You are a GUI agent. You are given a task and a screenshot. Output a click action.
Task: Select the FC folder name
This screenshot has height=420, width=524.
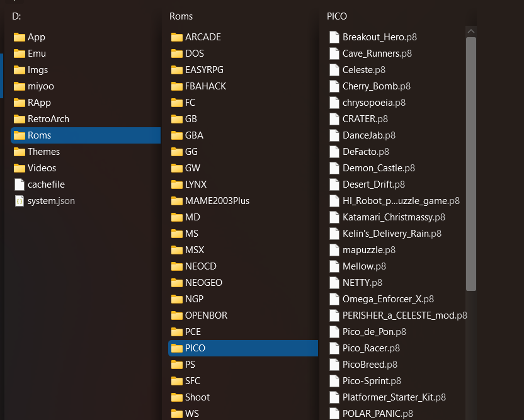pyautogui.click(x=190, y=103)
